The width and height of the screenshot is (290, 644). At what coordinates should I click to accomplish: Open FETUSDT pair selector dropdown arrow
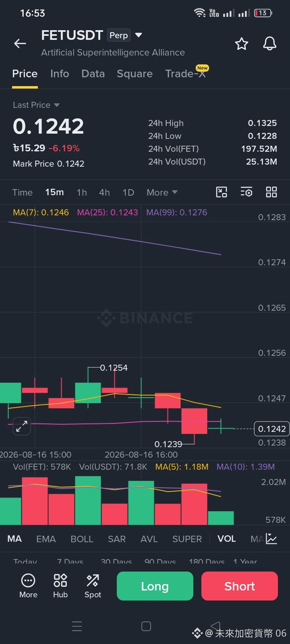pos(139,35)
